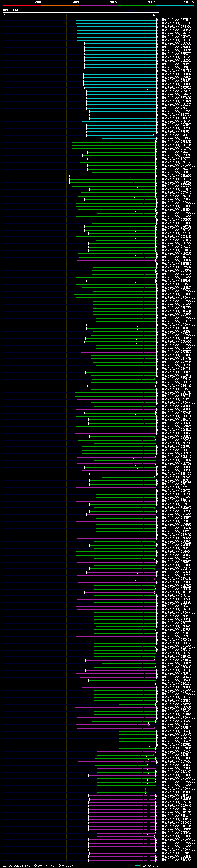This screenshot has width=197, height=868.
Task: Select hit label UniRef100_Q23FY5
Action: [177, 569]
